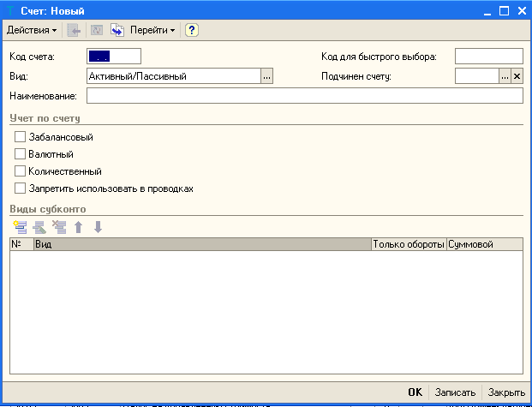Click the delete subconto row icon
Screen dimensions: 532x407
pyautogui.click(x=59, y=227)
